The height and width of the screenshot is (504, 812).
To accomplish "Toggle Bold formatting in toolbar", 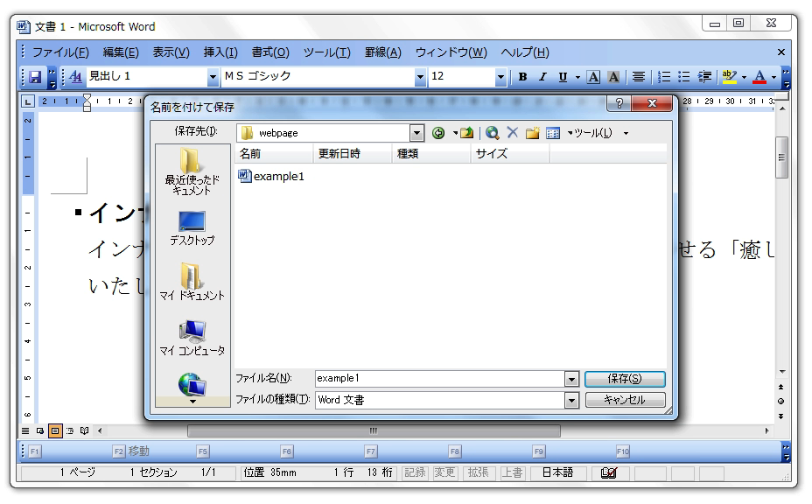I will [x=523, y=76].
